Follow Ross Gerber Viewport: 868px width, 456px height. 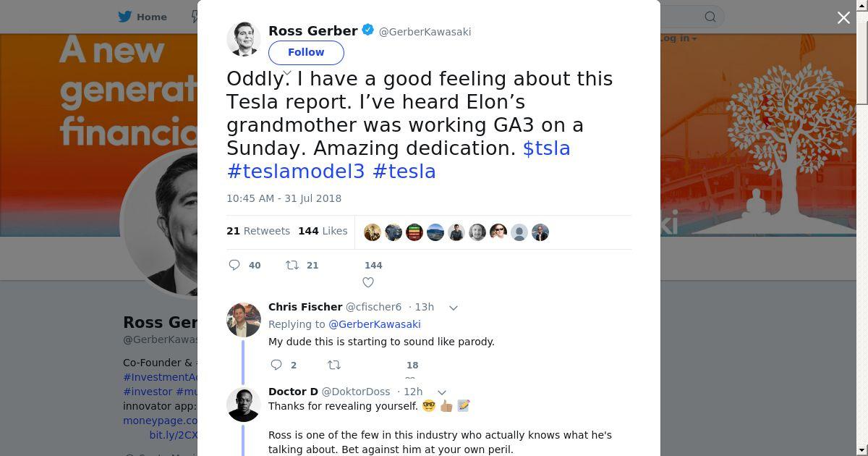306,52
